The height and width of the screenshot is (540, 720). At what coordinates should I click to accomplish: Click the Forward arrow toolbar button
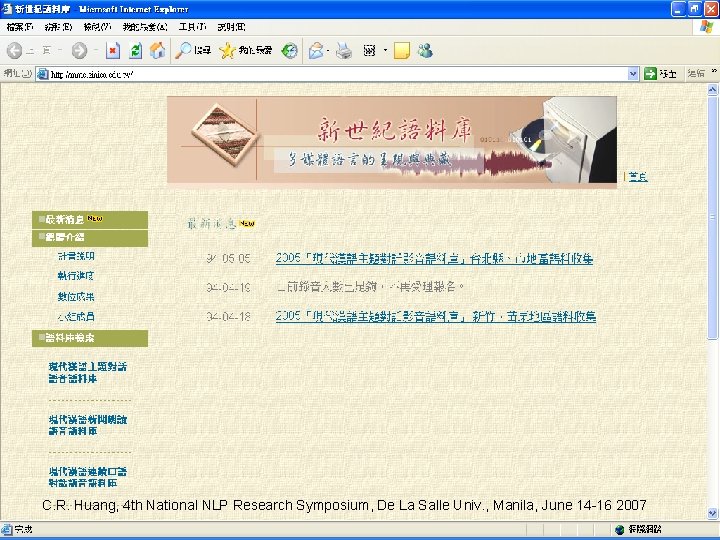tap(79, 51)
